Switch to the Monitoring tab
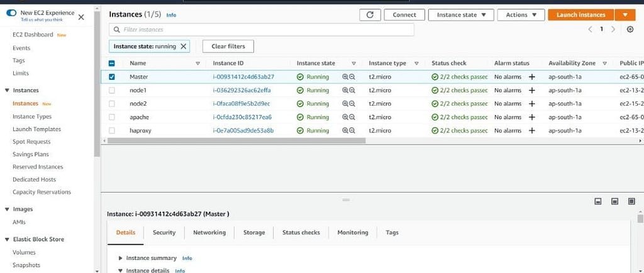The height and width of the screenshot is (273, 644). (353, 232)
